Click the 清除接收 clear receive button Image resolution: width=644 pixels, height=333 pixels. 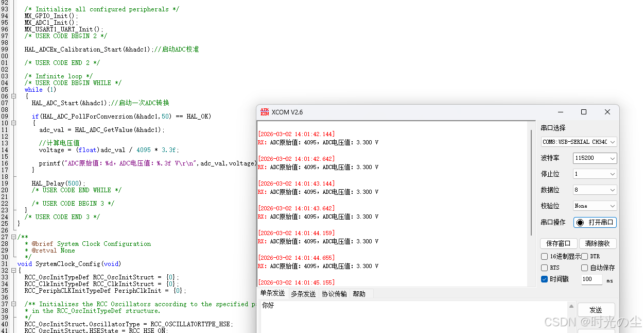coord(598,243)
